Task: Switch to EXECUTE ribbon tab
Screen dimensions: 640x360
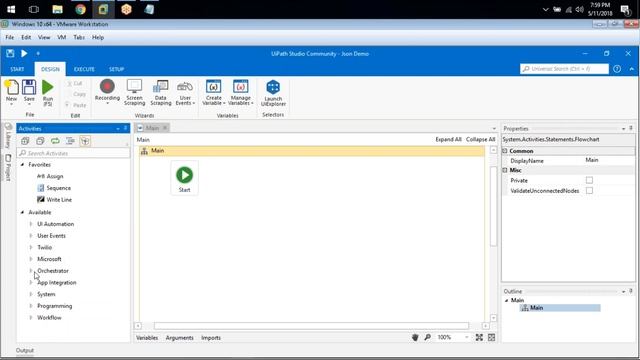Action: [84, 69]
